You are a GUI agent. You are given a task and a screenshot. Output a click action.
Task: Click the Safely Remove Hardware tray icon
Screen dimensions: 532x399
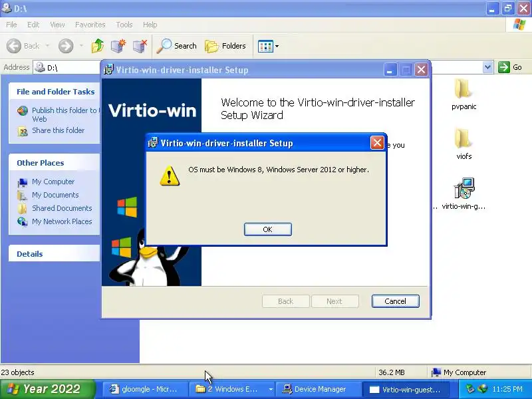[x=470, y=389]
